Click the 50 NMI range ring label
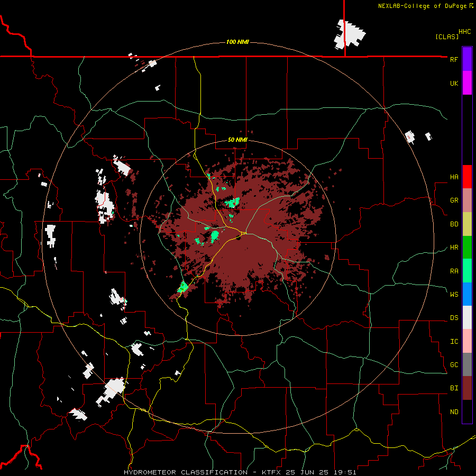The width and height of the screenshot is (476, 476). point(237,140)
